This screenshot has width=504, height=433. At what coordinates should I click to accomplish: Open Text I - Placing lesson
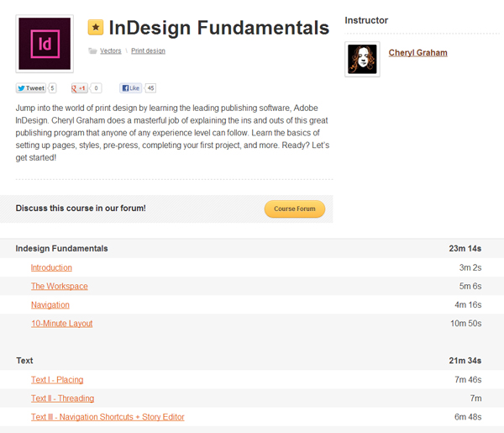[57, 380]
